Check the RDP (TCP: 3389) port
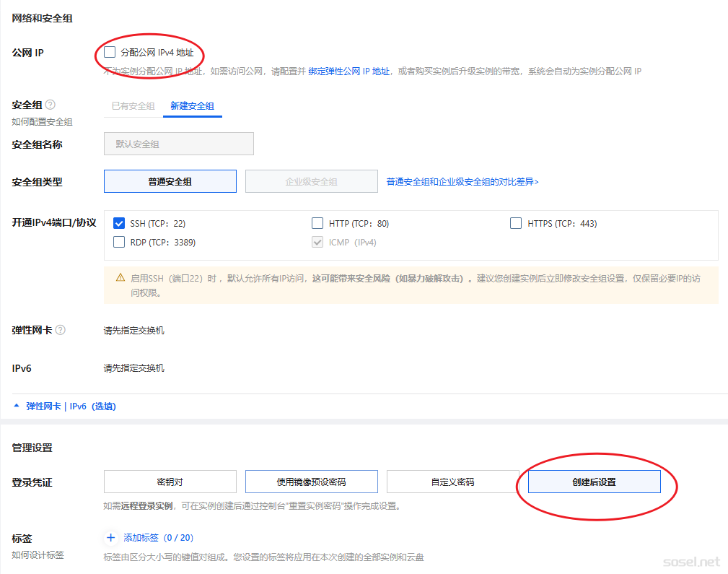728x574 pixels. (x=120, y=242)
